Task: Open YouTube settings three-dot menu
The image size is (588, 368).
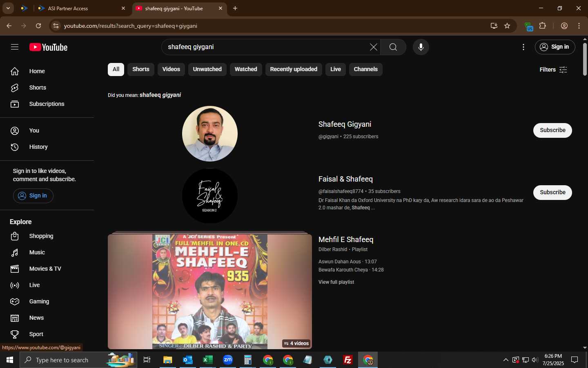Action: tap(523, 47)
